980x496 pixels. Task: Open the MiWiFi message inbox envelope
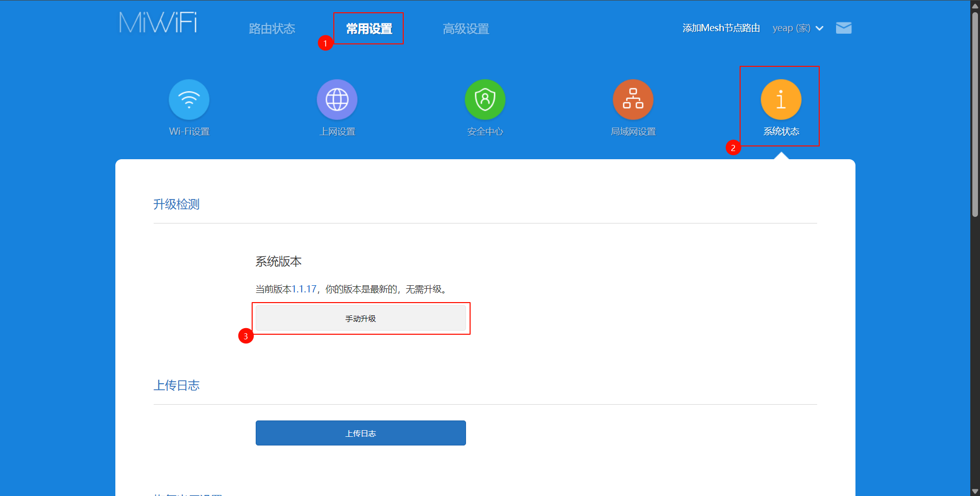[844, 28]
